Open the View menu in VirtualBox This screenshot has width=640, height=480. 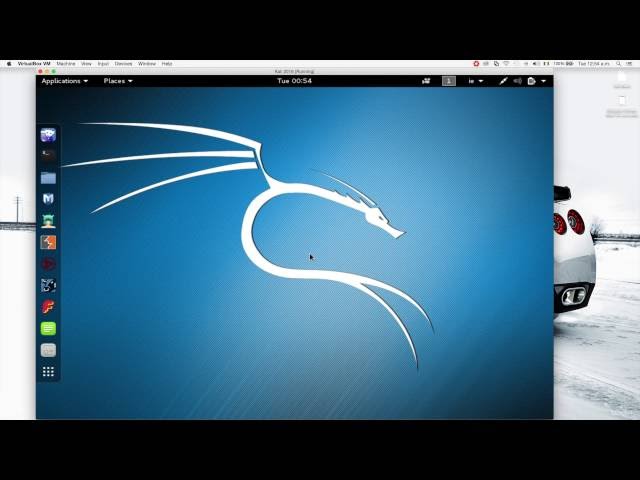(86, 64)
